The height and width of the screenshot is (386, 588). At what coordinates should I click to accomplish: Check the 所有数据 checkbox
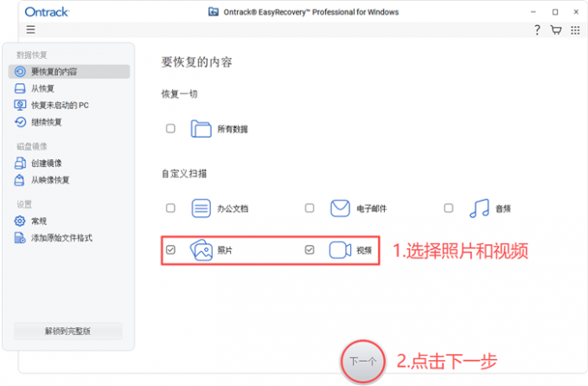click(170, 128)
